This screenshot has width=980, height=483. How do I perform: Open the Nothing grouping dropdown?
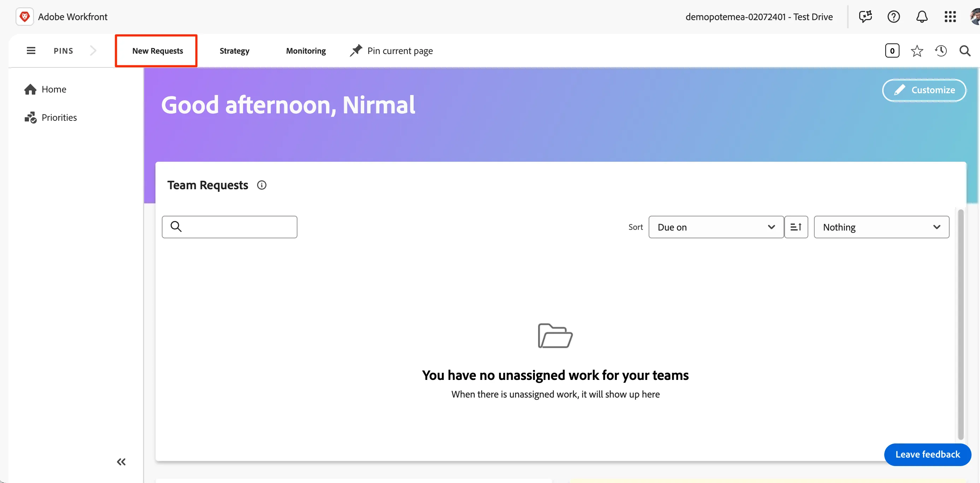click(x=881, y=227)
